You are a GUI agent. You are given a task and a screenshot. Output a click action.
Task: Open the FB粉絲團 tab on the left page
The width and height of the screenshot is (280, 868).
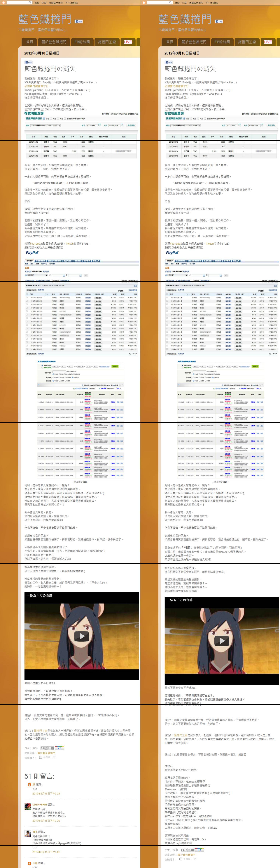click(x=82, y=42)
